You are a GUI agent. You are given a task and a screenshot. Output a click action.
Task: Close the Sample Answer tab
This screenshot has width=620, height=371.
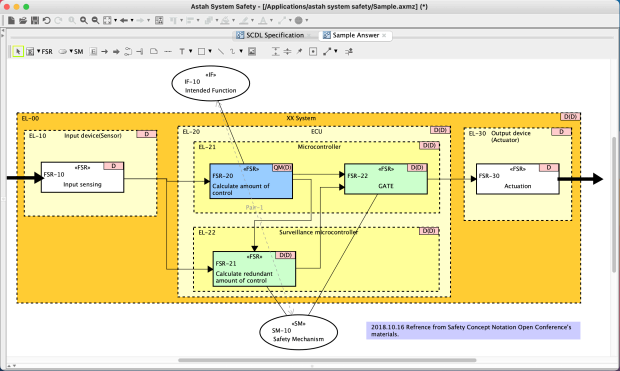pos(384,35)
